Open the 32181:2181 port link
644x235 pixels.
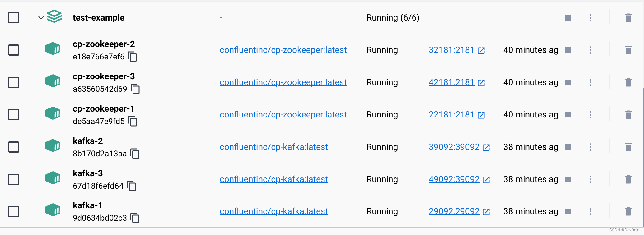coord(451,50)
